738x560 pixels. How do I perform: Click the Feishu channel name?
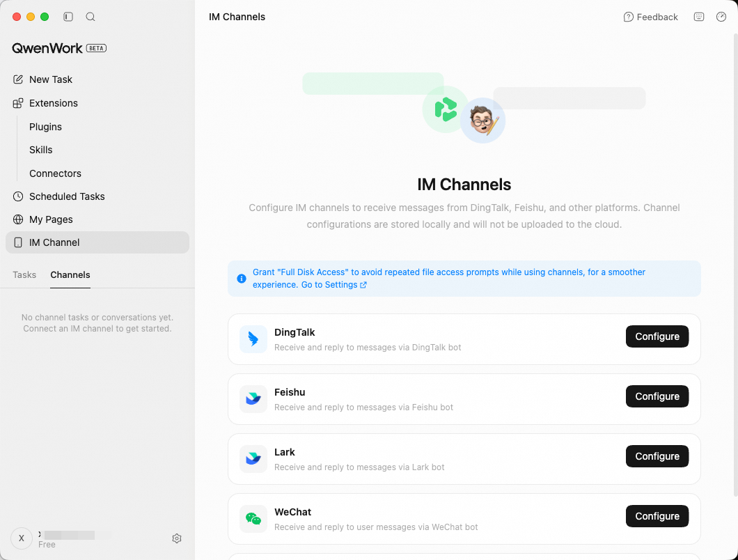(x=290, y=392)
